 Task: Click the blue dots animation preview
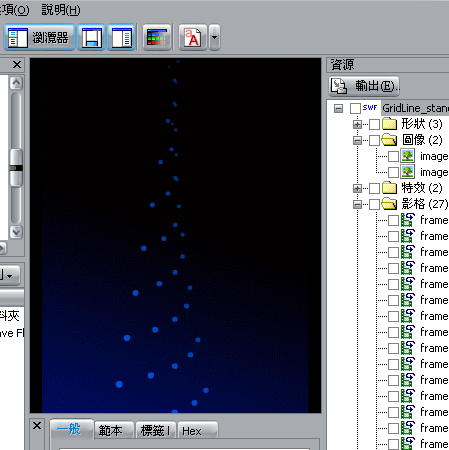click(x=175, y=235)
